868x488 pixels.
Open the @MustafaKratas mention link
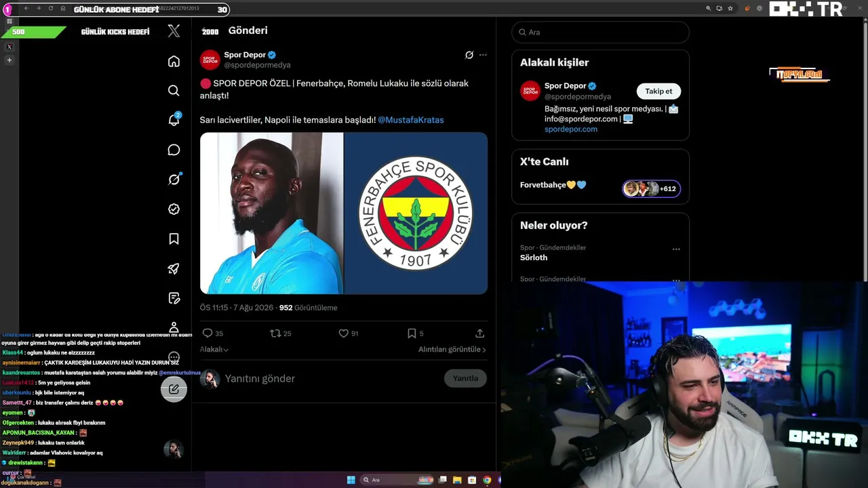411,120
